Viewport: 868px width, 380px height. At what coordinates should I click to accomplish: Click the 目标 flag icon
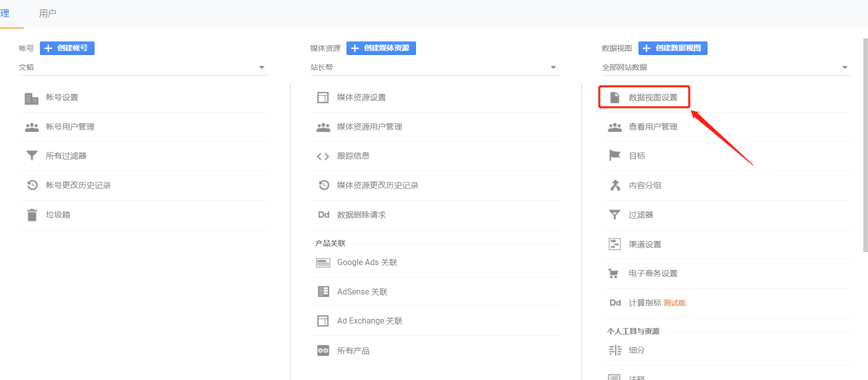[x=614, y=156]
